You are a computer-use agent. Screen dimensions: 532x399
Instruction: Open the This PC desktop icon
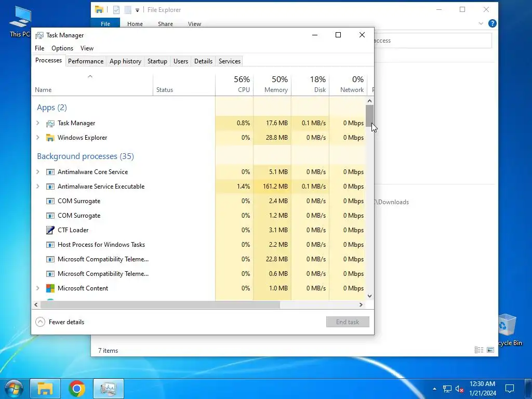point(20,21)
